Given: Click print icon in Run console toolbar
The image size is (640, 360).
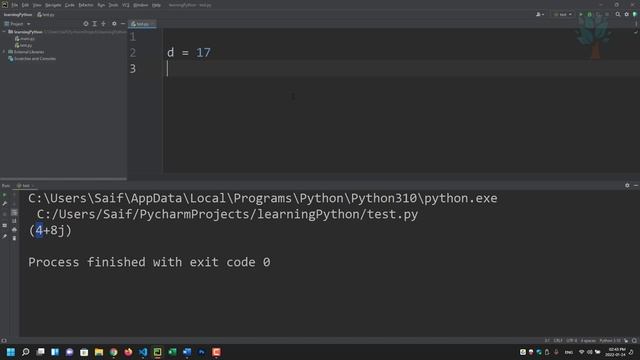Looking at the screenshot, I should pyautogui.click(x=14, y=230).
